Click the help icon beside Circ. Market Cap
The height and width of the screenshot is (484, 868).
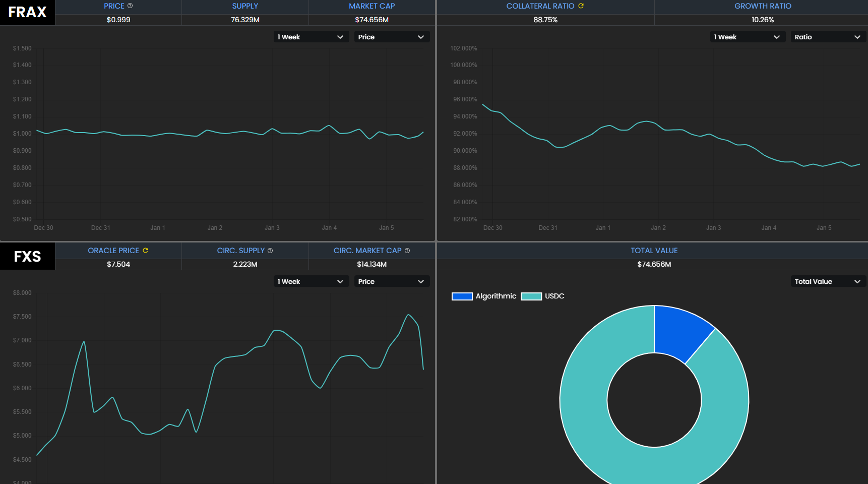[x=407, y=251]
